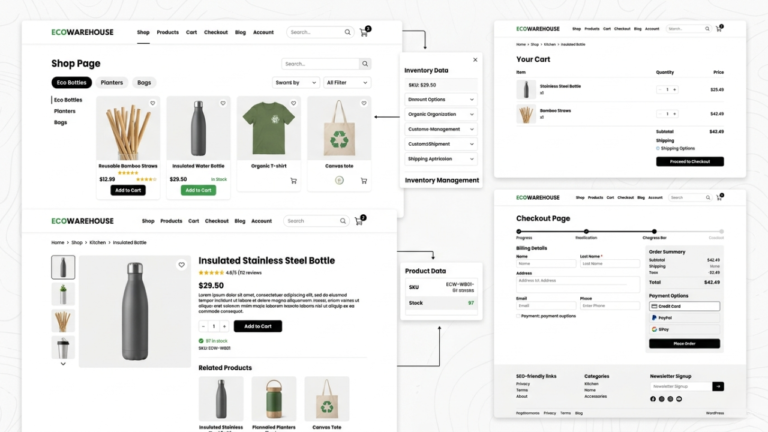Open the cart icon in Shop page header
Image resolution: width=768 pixels, height=432 pixels.
(364, 32)
